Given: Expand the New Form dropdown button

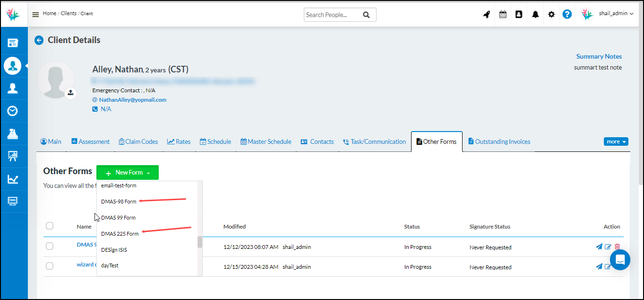Looking at the screenshot, I should tap(128, 173).
